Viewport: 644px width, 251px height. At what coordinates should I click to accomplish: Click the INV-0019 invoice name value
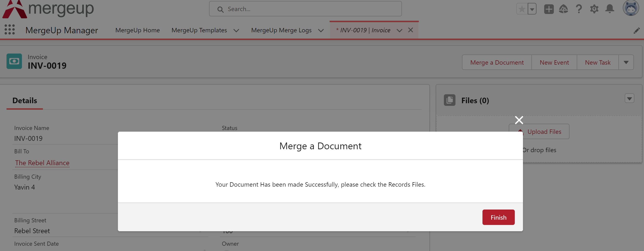point(28,138)
